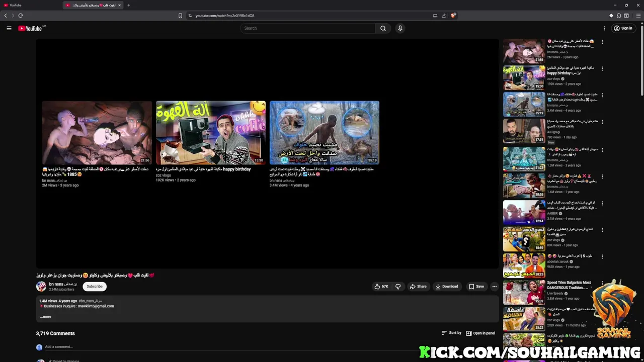Viewport: 644px width, 362px height.
Task: Select the youtube.com URL in the address bar
Action: (x=225, y=16)
